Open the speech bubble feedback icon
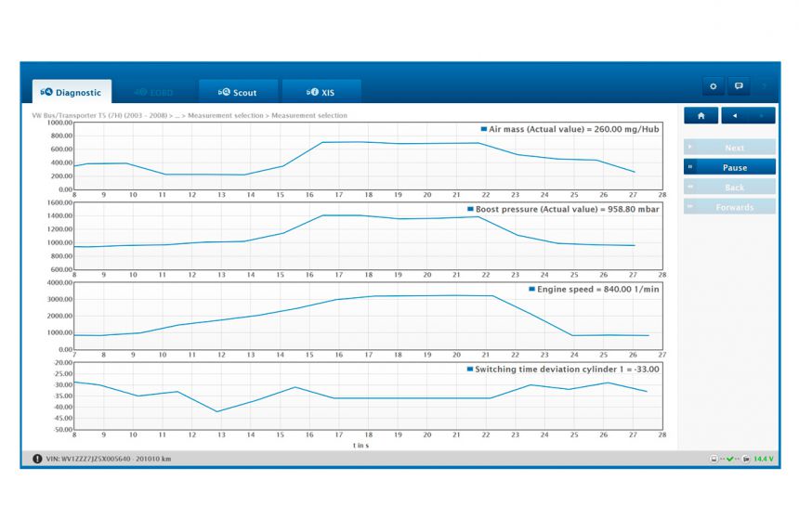 (x=739, y=86)
